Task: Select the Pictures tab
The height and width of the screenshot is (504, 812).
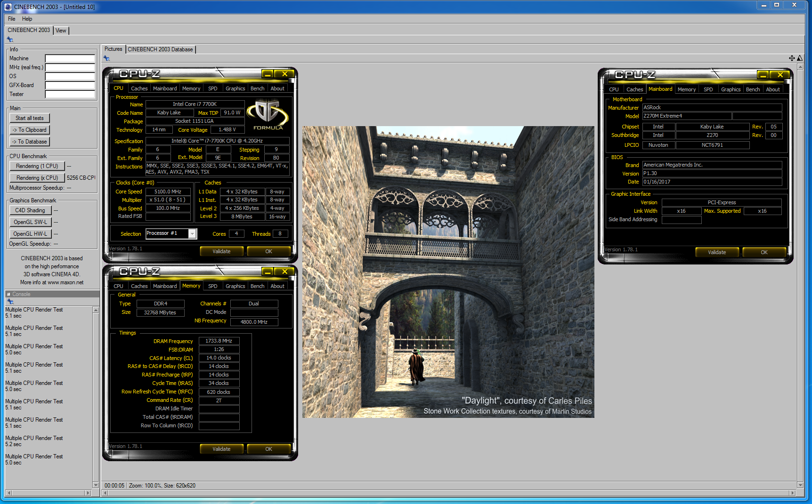Action: 113,49
